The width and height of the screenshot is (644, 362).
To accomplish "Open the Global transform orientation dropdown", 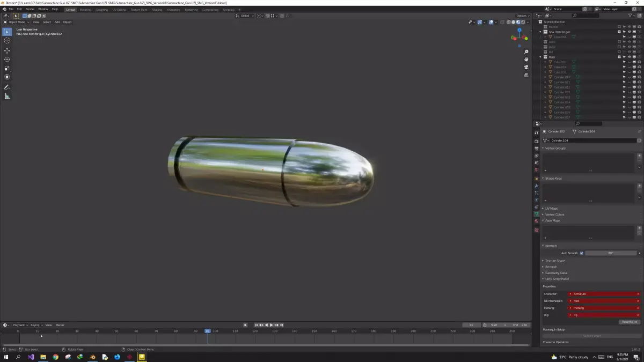I will [x=245, y=16].
